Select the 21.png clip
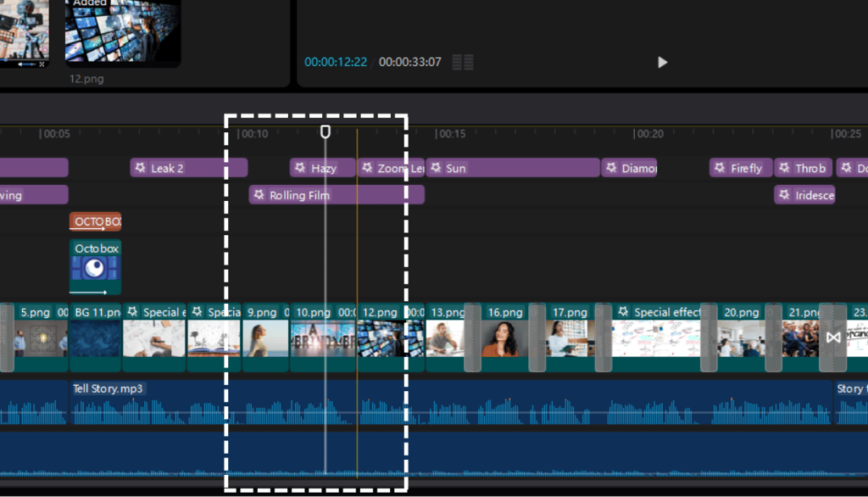Image resolution: width=868 pixels, height=497 pixels. tap(800, 337)
